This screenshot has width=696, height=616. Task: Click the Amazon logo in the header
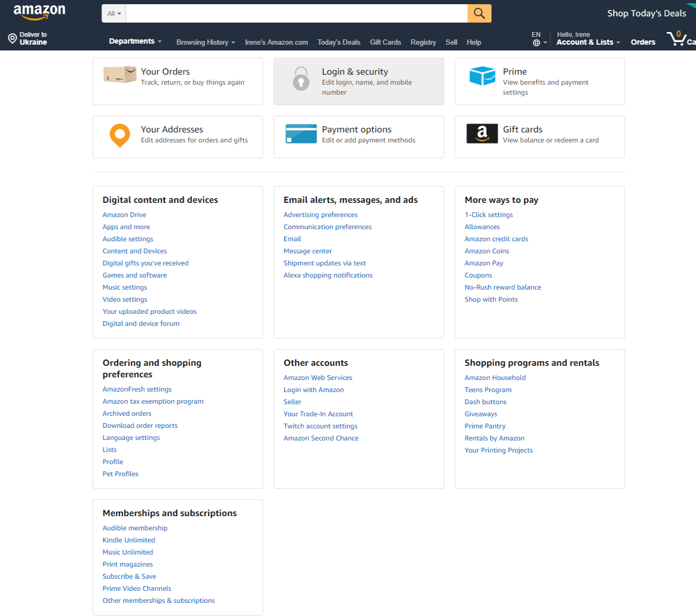(39, 12)
